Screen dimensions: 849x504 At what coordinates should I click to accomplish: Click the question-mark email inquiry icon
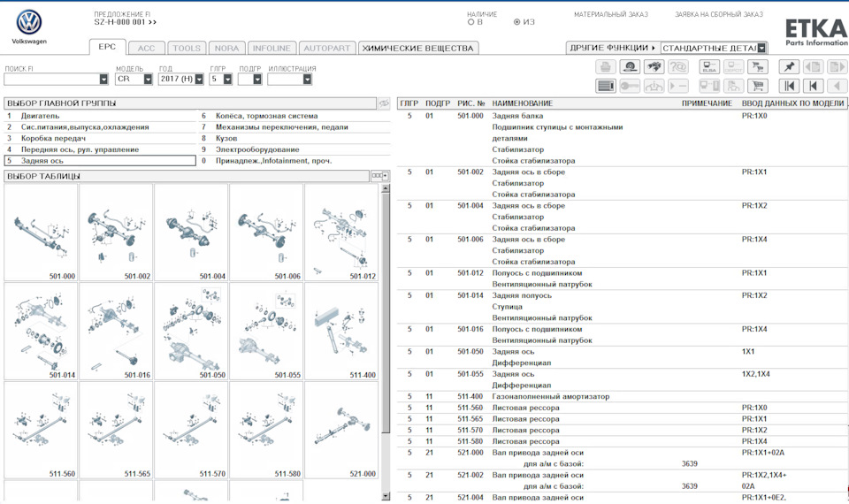pyautogui.click(x=678, y=66)
